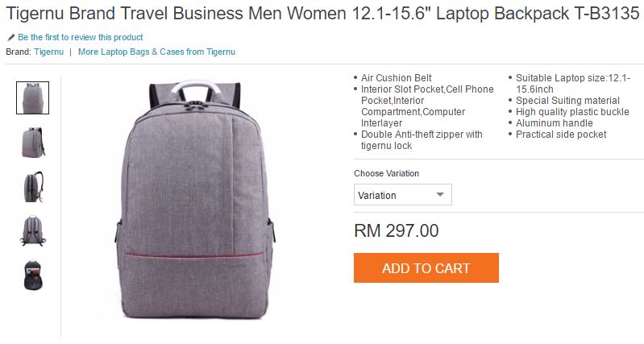This screenshot has height=344, width=644.
Task: Click the Double Anti-theft zipper feature text
Action: (422, 140)
